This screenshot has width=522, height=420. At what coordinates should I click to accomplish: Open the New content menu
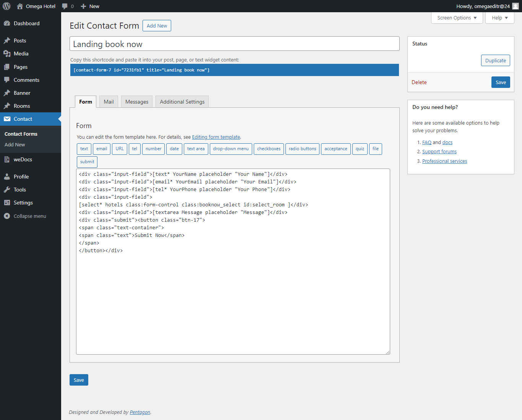pos(90,6)
